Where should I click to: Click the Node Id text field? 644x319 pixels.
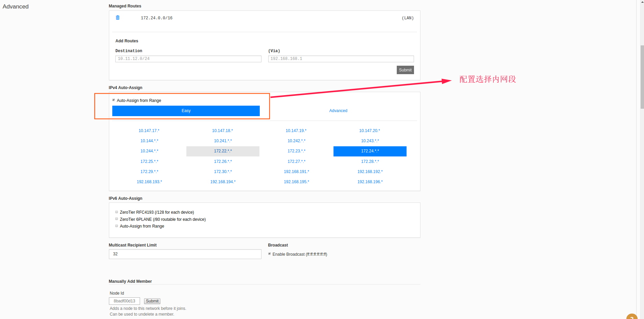coord(124,301)
